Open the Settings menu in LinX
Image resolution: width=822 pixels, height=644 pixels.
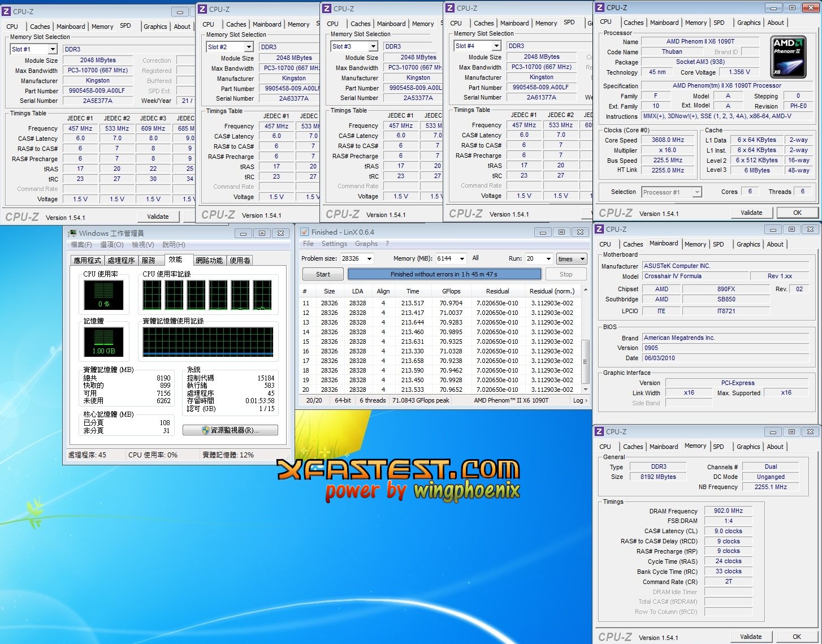(334, 244)
